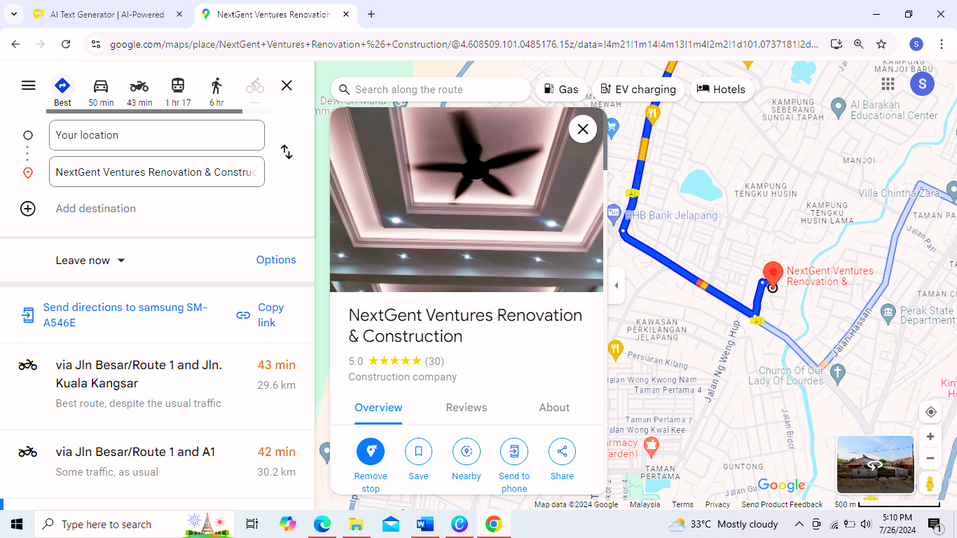Viewport: 957px width, 538px height.
Task: Reload the Google Maps page
Action: [x=66, y=44]
